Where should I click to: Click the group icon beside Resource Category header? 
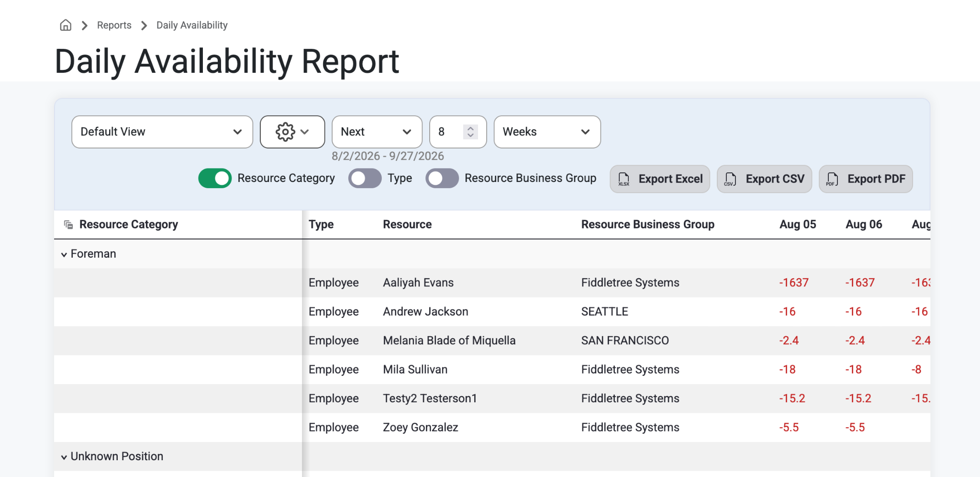pyautogui.click(x=68, y=225)
